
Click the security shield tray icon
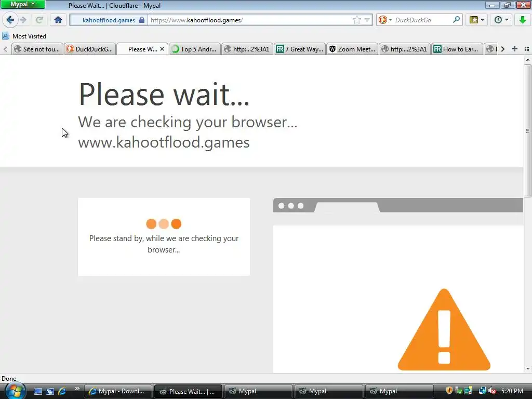click(449, 391)
